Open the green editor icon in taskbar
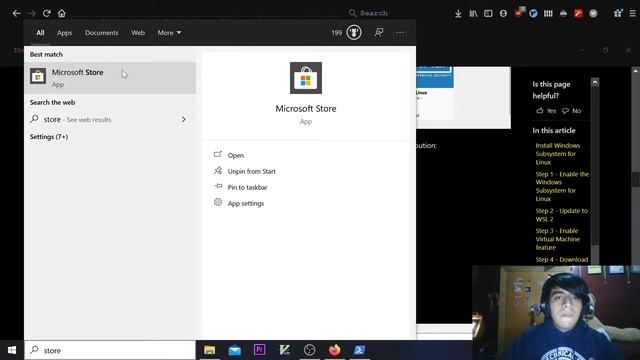The width and height of the screenshot is (640, 360). pos(284,350)
